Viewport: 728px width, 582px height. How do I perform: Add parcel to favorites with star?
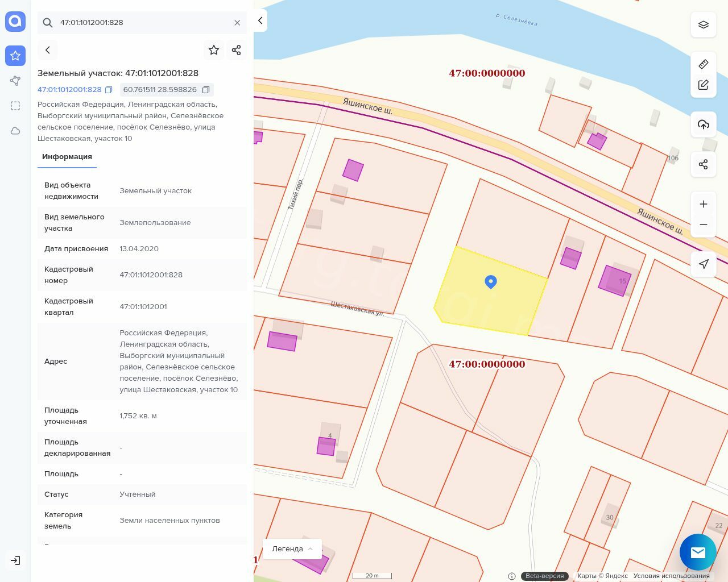point(214,50)
